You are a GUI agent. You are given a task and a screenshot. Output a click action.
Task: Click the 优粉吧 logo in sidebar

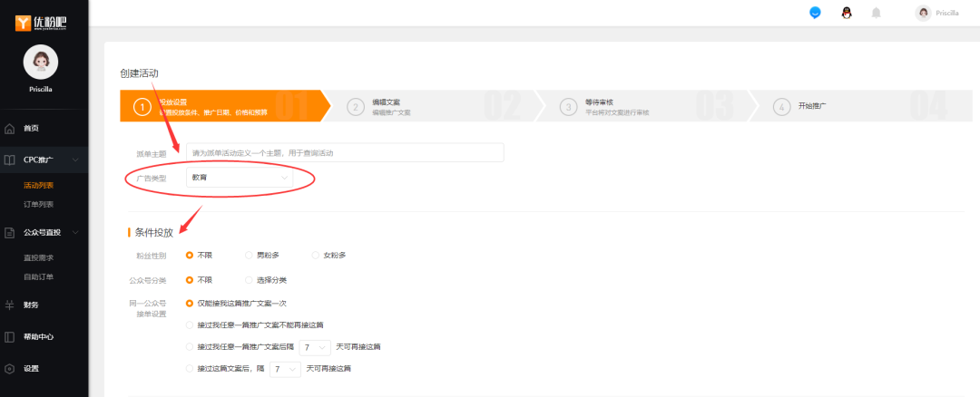pyautogui.click(x=41, y=23)
